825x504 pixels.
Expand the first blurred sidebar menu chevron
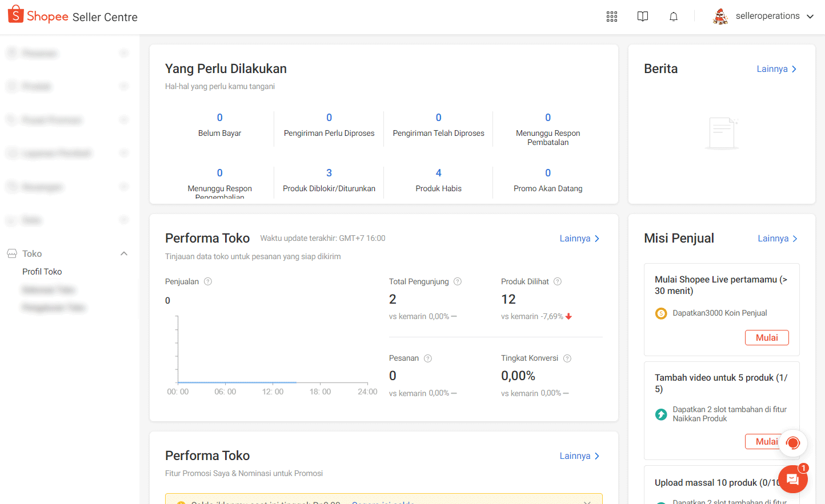tap(124, 54)
